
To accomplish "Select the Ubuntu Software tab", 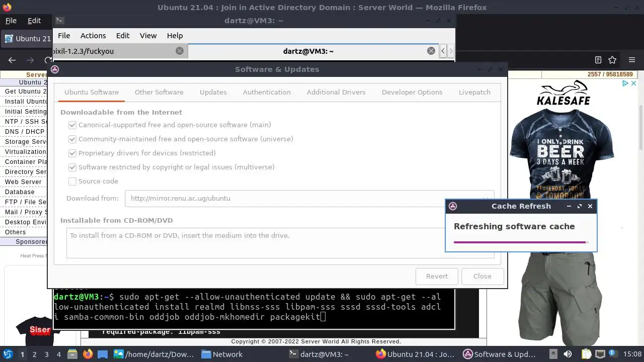I will pyautogui.click(x=92, y=92).
